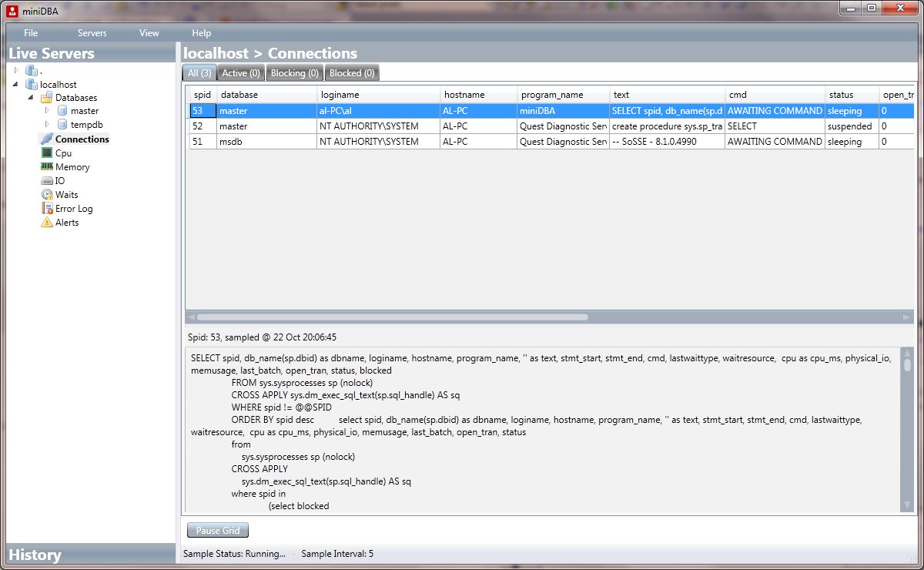Click the tempdb database icon
This screenshot has height=570, width=924.
(x=62, y=124)
